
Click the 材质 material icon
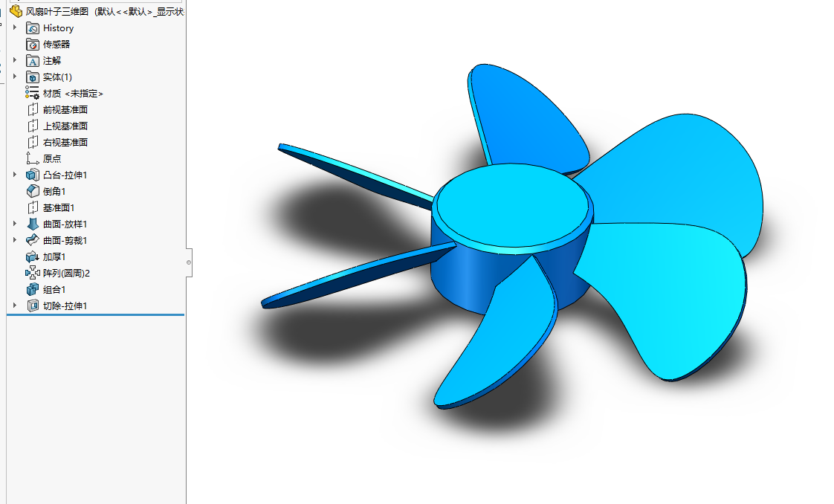[x=33, y=94]
